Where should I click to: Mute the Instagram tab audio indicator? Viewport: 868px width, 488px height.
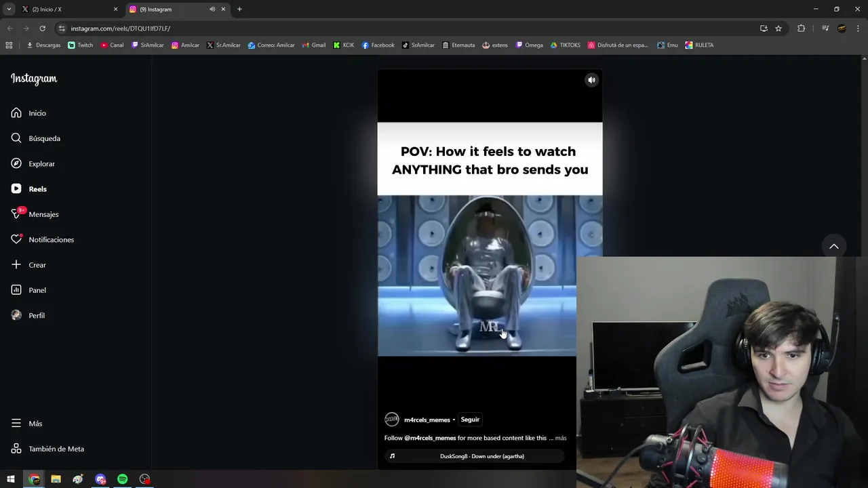pos(212,9)
